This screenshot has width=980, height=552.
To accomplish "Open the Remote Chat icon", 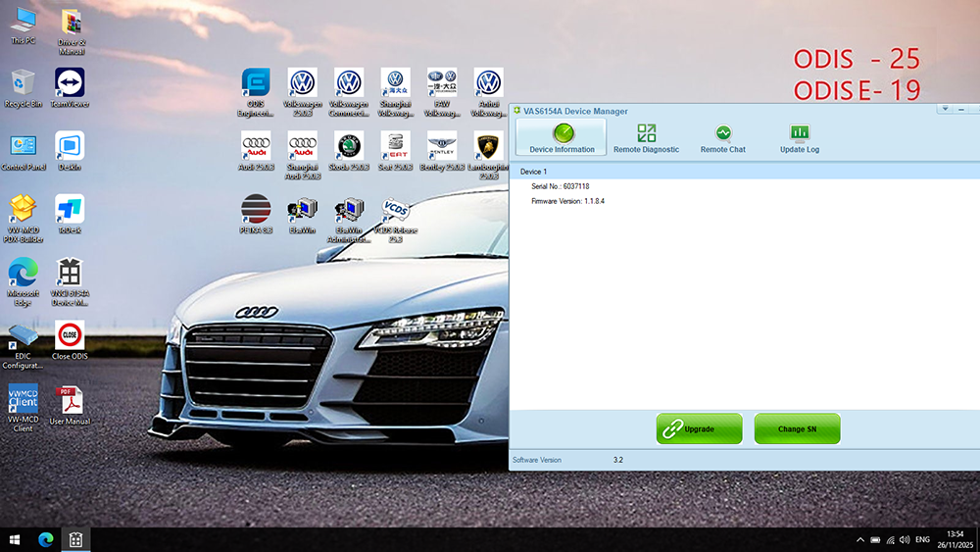I will click(x=722, y=137).
